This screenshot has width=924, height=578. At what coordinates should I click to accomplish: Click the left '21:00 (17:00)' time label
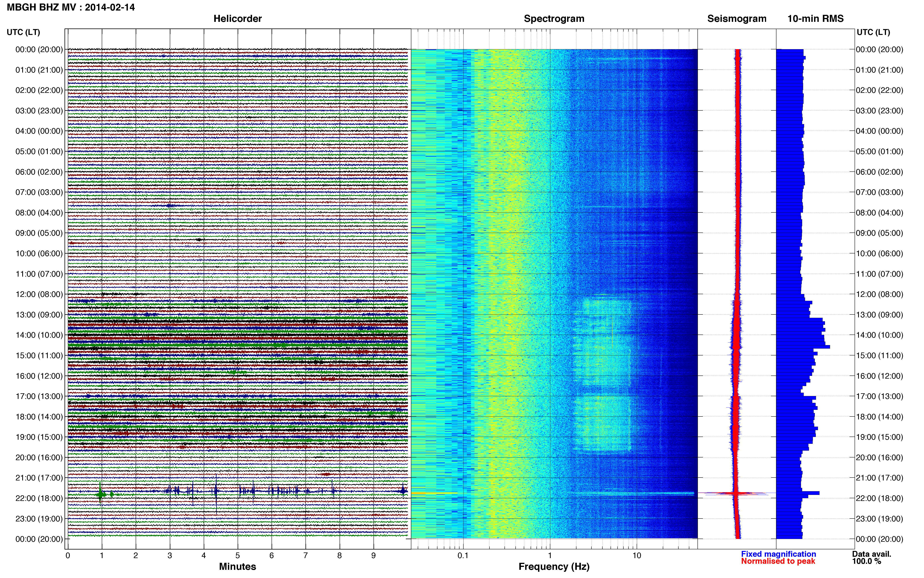[x=39, y=478]
